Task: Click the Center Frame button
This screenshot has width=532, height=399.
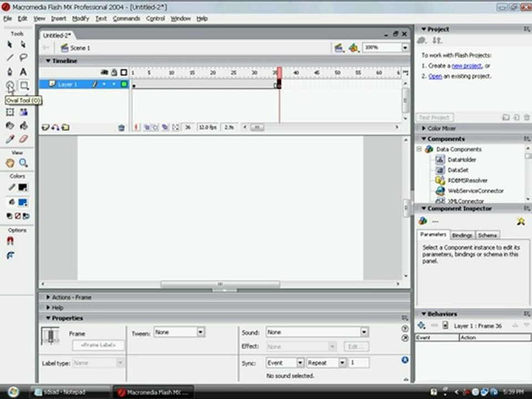Action: (x=136, y=127)
